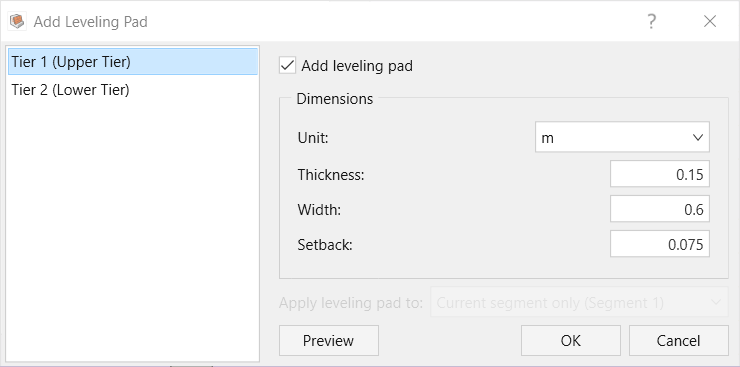Open the question mark help button
This screenshot has height=367, width=740.
click(x=651, y=21)
